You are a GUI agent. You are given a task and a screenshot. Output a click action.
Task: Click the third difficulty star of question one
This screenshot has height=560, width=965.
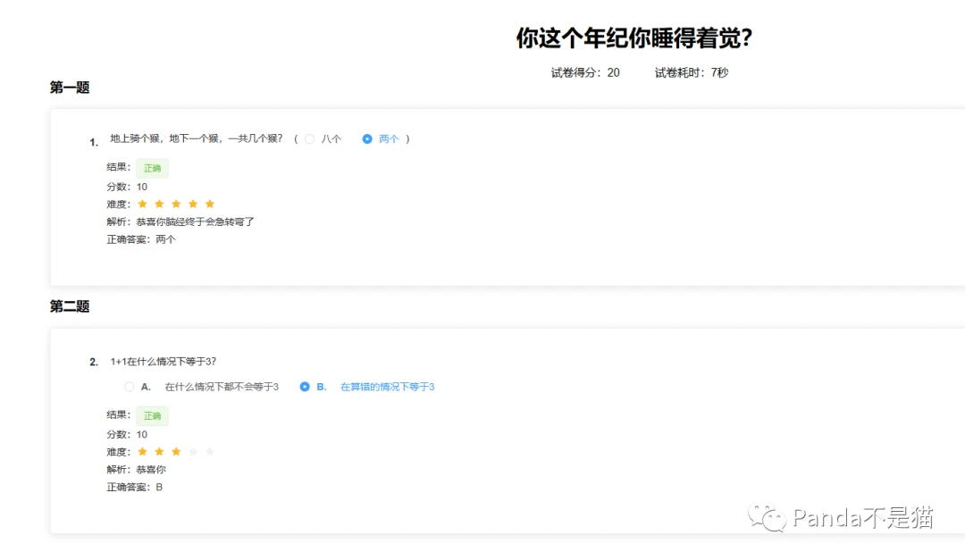click(x=176, y=204)
